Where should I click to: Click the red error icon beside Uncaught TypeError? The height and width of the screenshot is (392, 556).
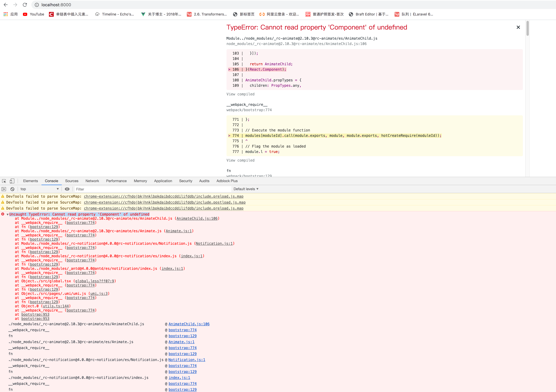[x=3, y=214]
